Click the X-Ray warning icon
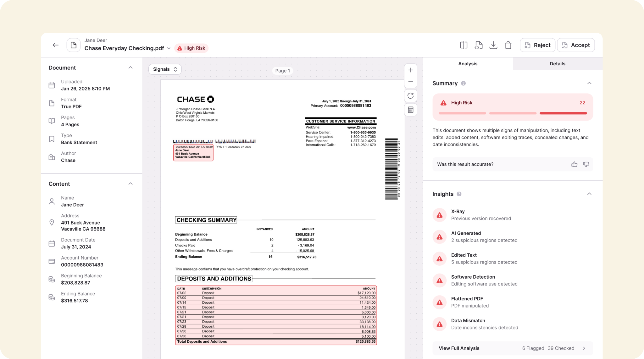Viewport: 644px width, 359px height. coord(440,215)
